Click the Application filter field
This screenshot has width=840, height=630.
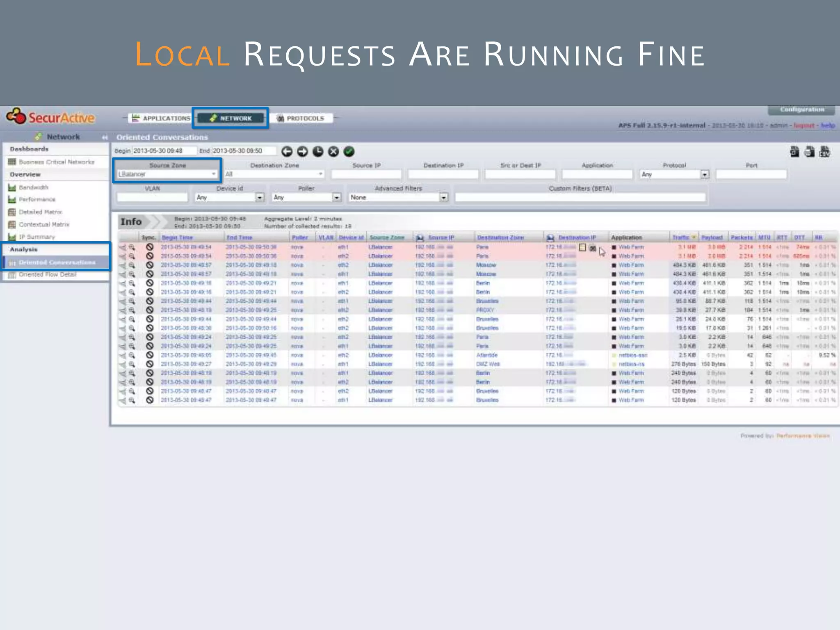pos(597,174)
